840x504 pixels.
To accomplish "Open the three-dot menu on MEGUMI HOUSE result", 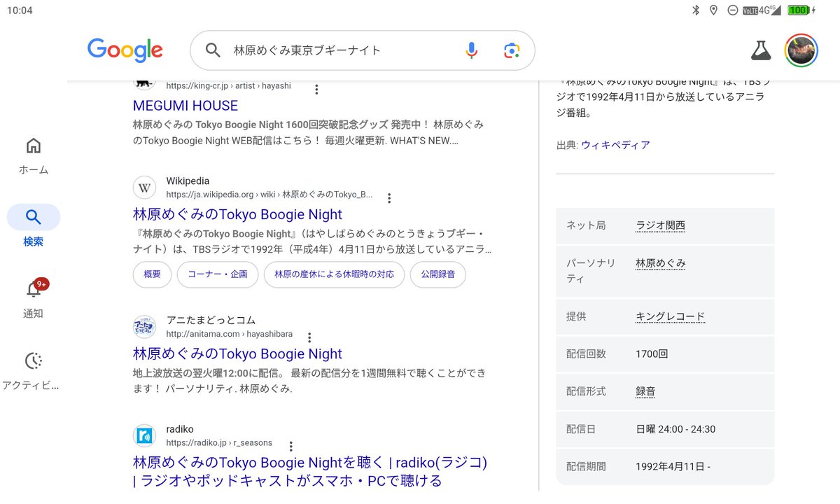I will pyautogui.click(x=316, y=89).
